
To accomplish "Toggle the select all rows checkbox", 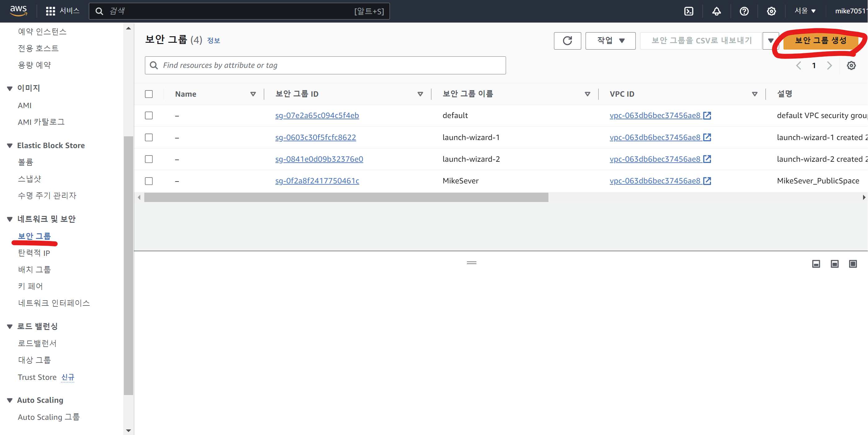I will pyautogui.click(x=149, y=94).
